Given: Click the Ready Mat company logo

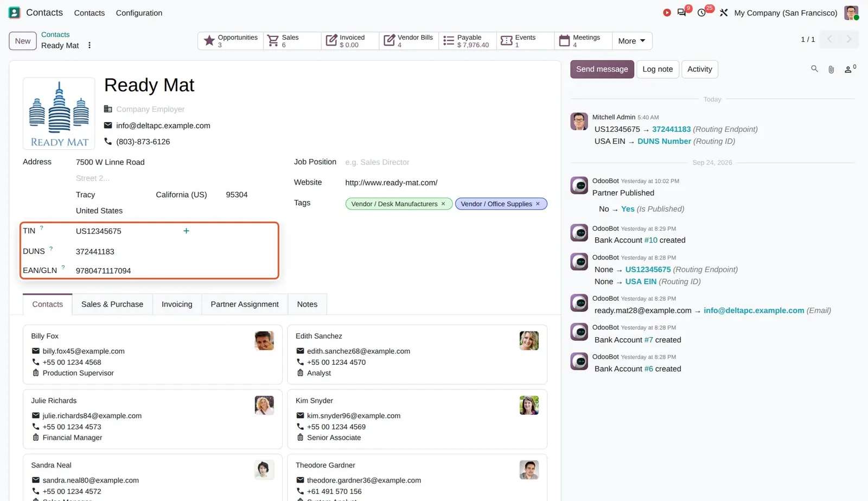Looking at the screenshot, I should tap(59, 113).
